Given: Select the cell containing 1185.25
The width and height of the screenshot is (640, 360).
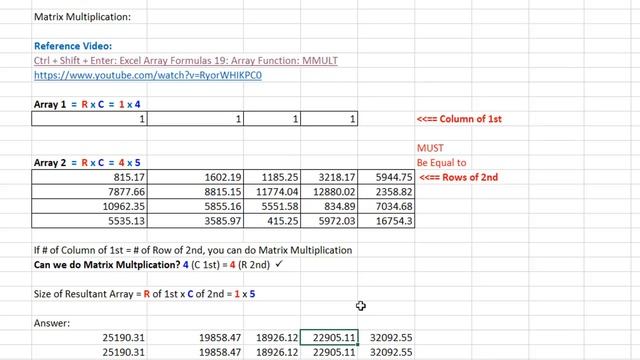Looking at the screenshot, I should (x=272, y=177).
